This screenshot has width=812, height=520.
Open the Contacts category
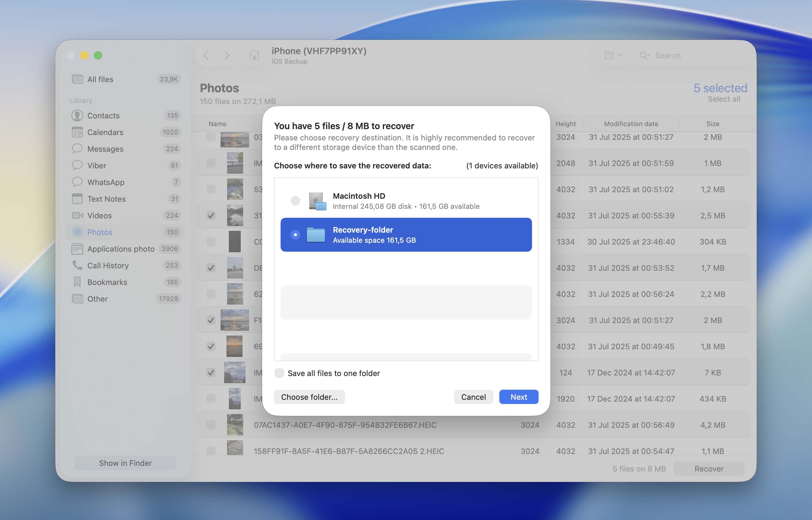coord(125,115)
